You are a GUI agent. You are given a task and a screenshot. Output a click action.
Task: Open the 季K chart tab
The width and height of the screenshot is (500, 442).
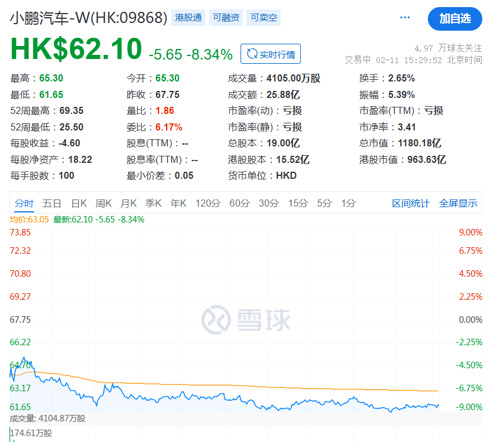(153, 203)
